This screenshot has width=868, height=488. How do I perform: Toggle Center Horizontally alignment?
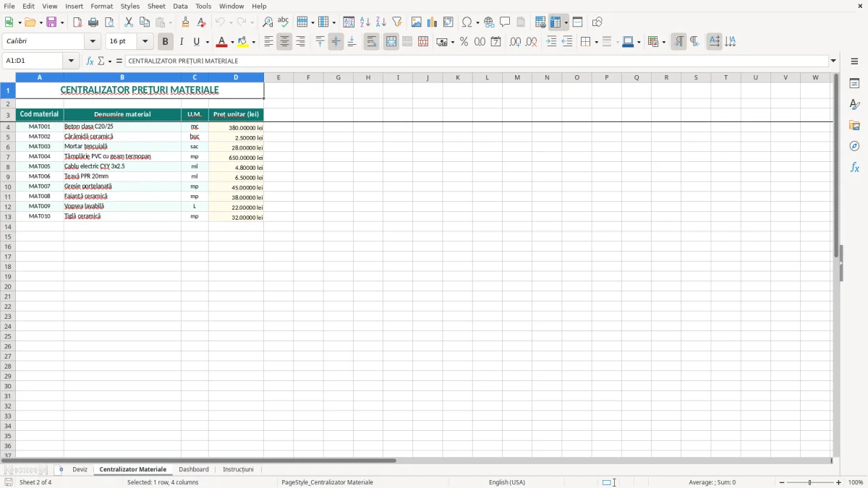point(284,42)
